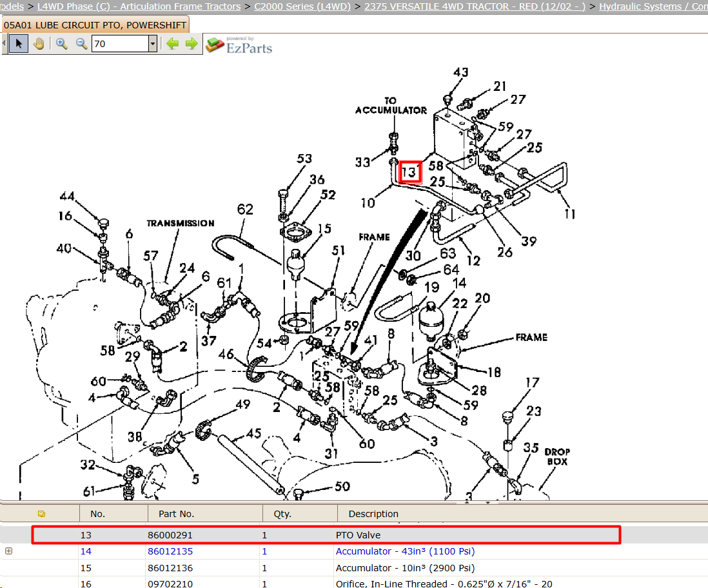Click callout 13 in the diagram

tap(410, 172)
